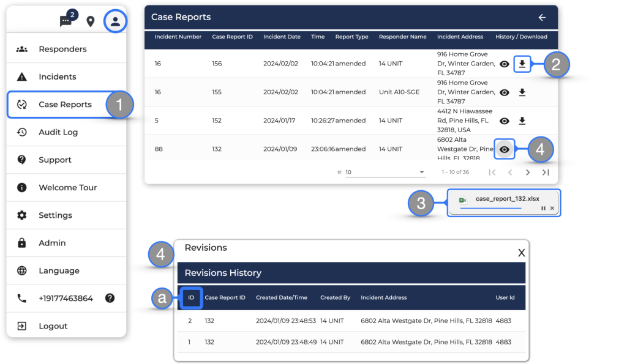
Task: Click revision timestamp 2024/01/09 23:48:53
Action: point(286,321)
